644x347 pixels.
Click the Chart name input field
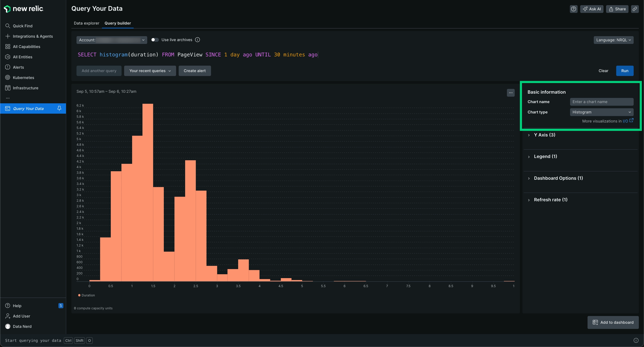tap(602, 102)
